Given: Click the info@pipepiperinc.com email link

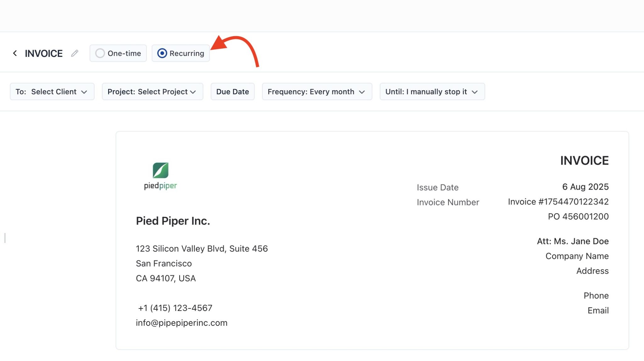Looking at the screenshot, I should click(181, 323).
